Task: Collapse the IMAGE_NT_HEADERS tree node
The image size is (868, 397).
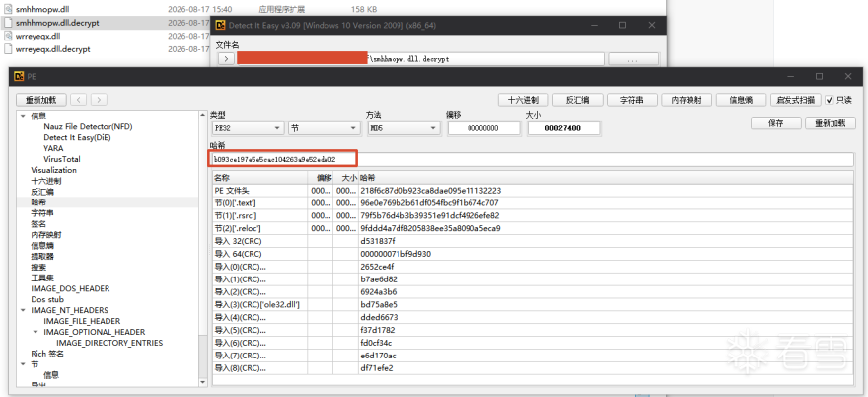Action: click(x=23, y=310)
